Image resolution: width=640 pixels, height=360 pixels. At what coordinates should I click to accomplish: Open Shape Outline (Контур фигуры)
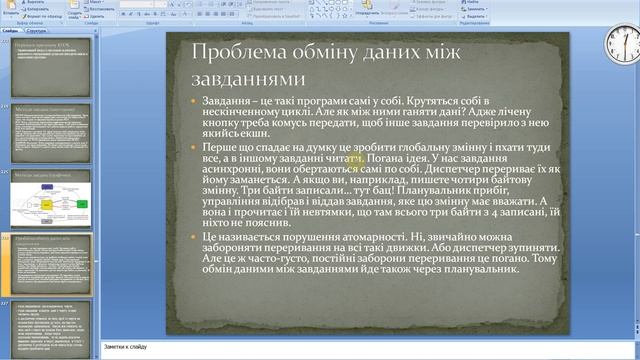pyautogui.click(x=429, y=9)
